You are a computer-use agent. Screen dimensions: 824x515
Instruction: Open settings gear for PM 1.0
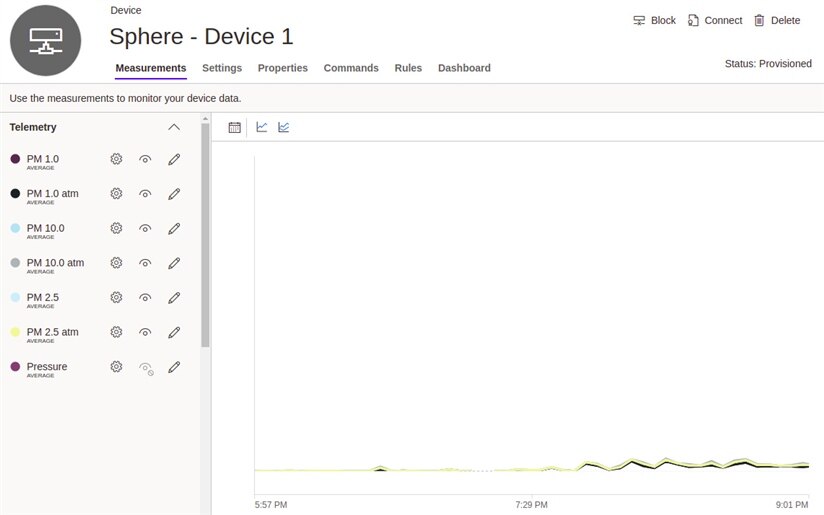point(116,159)
